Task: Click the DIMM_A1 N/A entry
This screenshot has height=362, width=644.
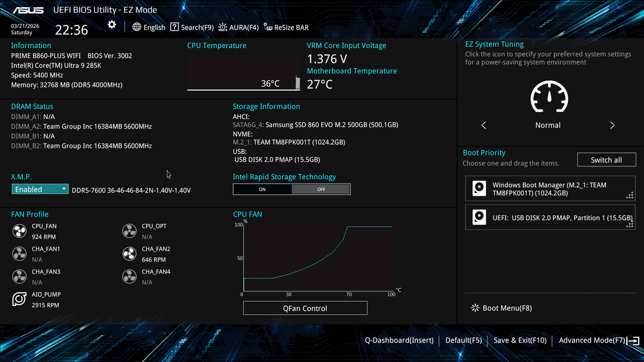Action: [33, 117]
